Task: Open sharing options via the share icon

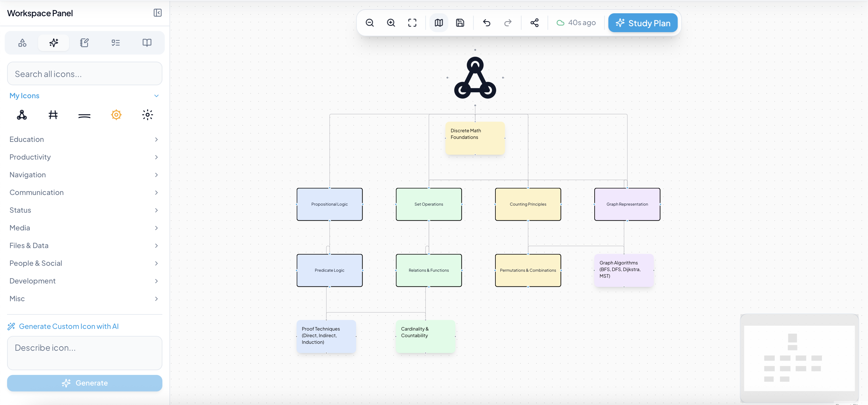Action: pos(534,22)
